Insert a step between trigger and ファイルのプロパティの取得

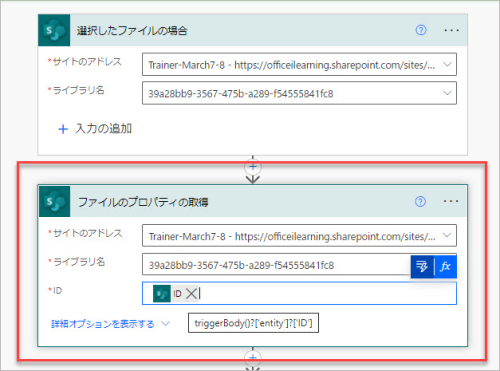pos(253,167)
